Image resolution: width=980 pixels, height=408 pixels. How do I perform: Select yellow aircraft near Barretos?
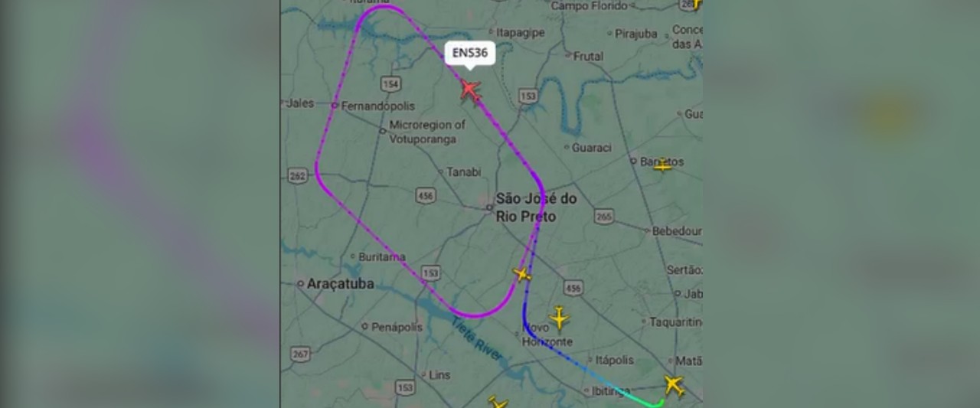[663, 163]
